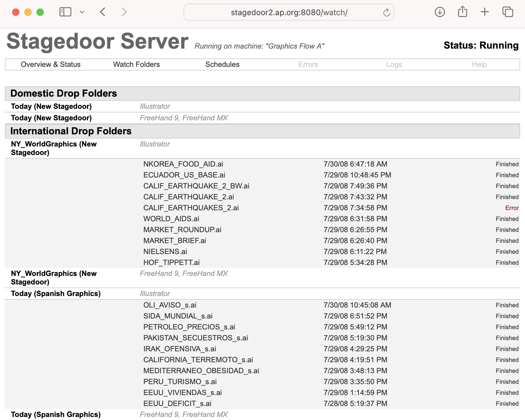
Task: Click Finished status for NKOREA_FOOD_AID.ai
Action: 507,164
